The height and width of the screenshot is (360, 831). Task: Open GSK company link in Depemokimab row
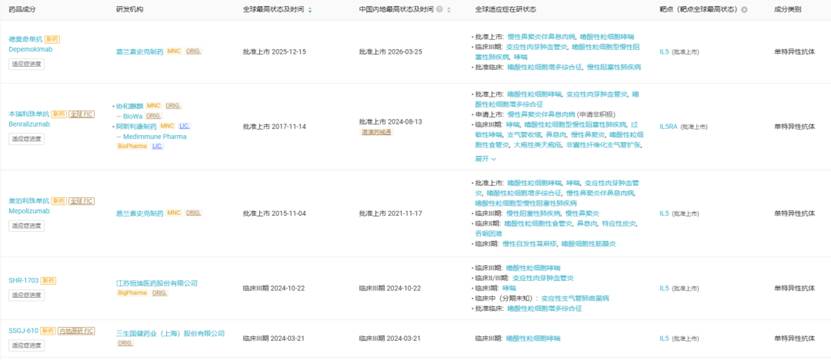(x=139, y=51)
